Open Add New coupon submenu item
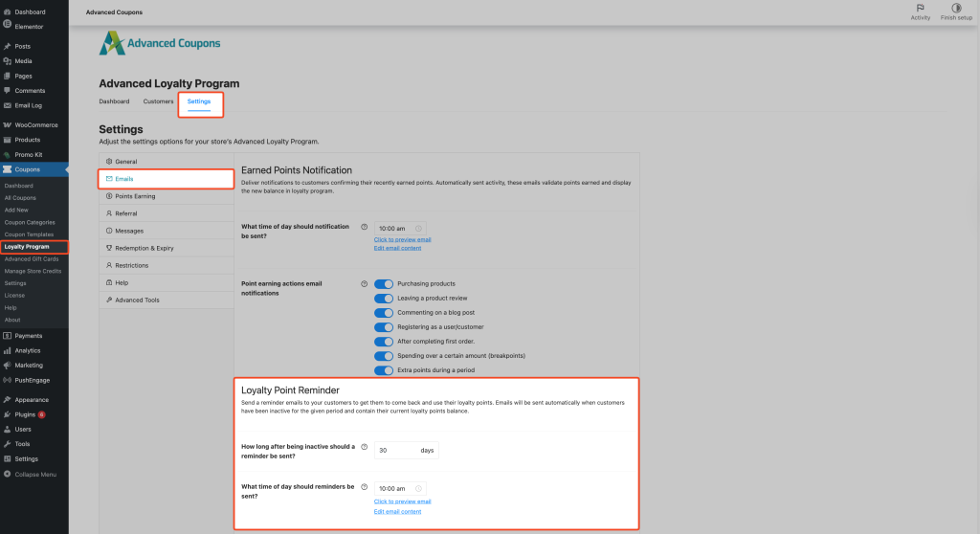980x534 pixels. (x=16, y=211)
